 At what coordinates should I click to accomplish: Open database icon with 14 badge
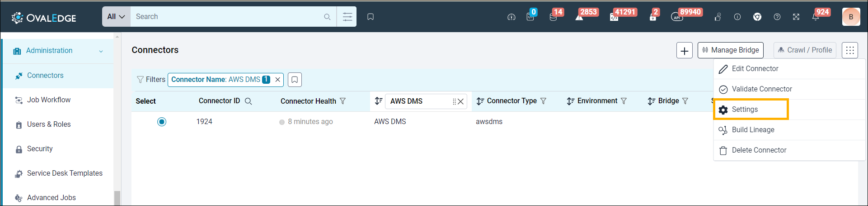click(553, 17)
